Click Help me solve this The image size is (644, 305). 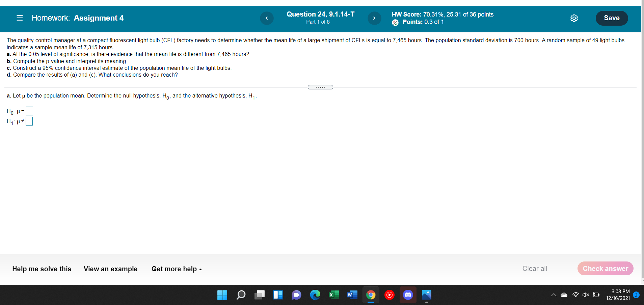pos(42,269)
